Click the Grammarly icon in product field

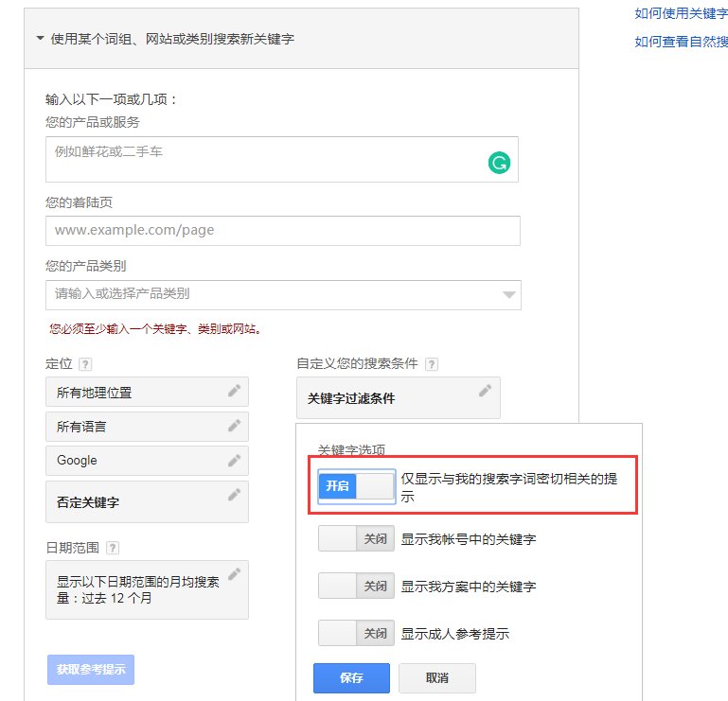499,163
